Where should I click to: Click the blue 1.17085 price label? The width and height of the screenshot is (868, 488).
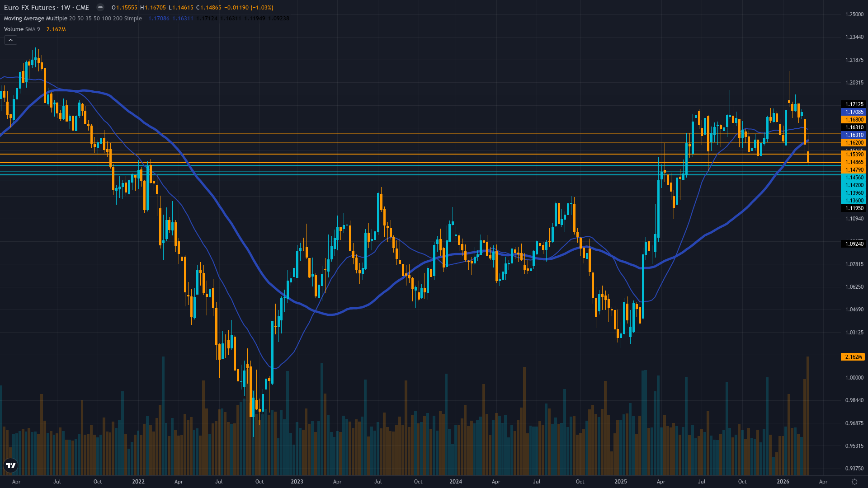pos(853,112)
